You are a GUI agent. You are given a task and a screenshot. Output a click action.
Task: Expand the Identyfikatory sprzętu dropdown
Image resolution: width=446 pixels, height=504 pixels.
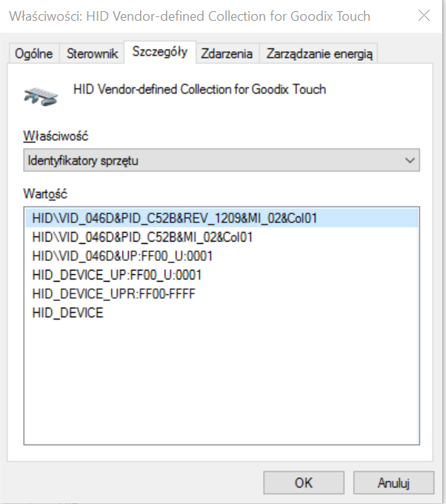(x=222, y=160)
